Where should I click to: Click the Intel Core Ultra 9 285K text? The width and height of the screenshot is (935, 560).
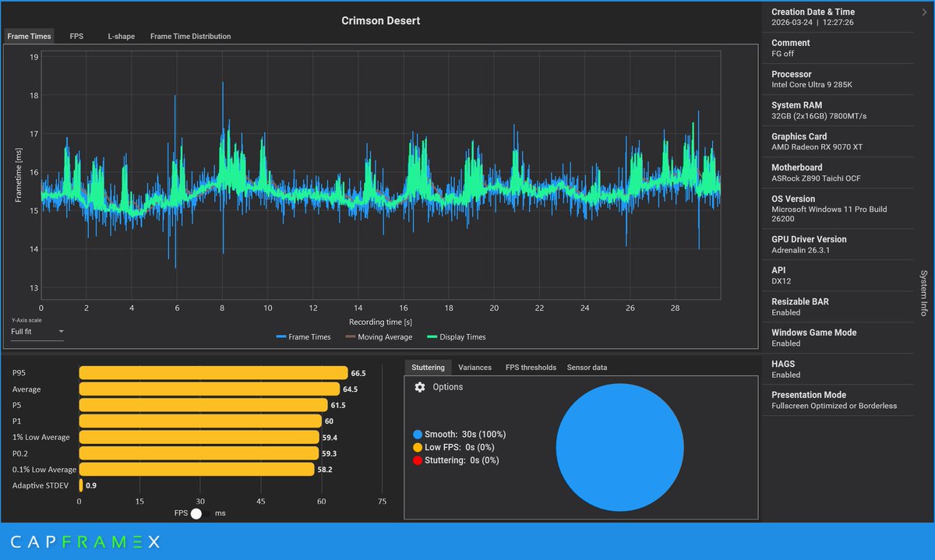tap(812, 85)
